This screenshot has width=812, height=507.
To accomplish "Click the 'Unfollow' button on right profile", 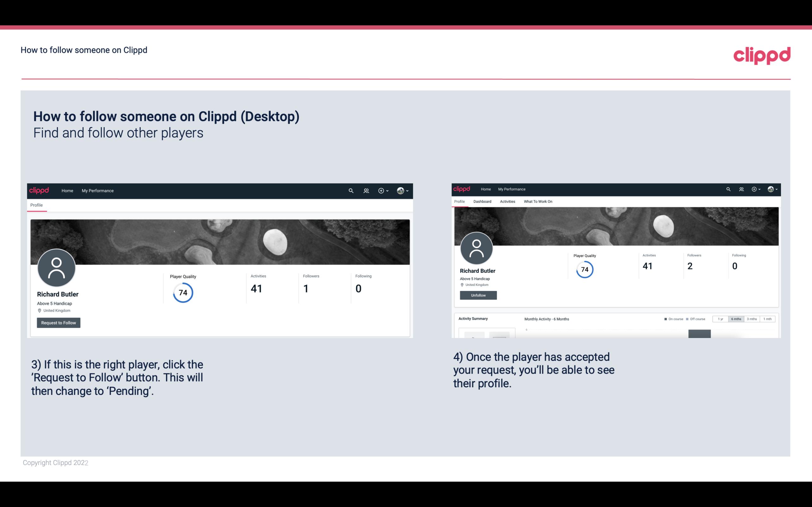I will [x=478, y=295].
